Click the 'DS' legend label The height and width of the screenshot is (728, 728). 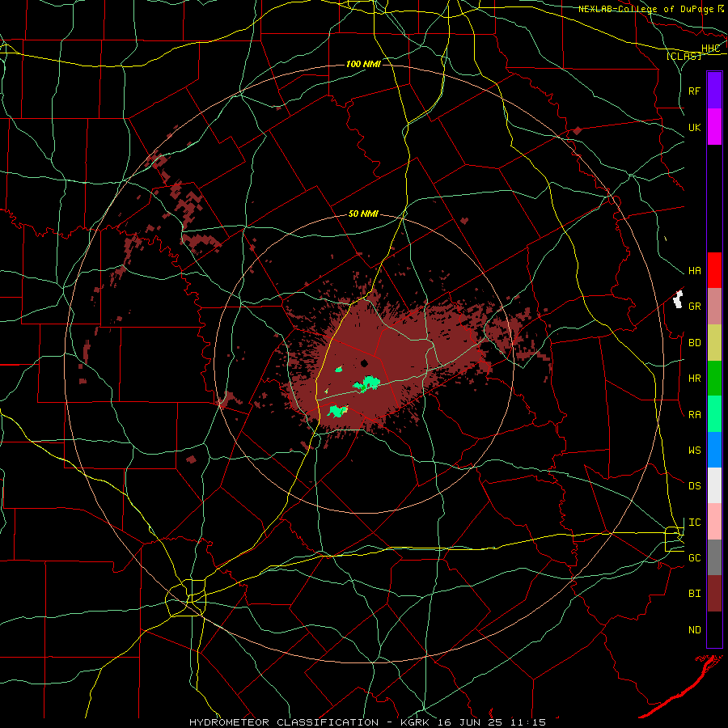(x=695, y=486)
